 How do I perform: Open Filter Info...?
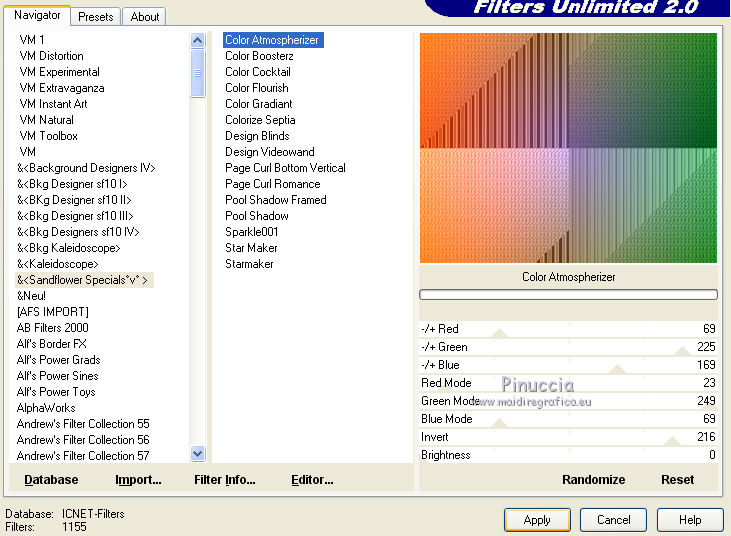tap(225, 480)
